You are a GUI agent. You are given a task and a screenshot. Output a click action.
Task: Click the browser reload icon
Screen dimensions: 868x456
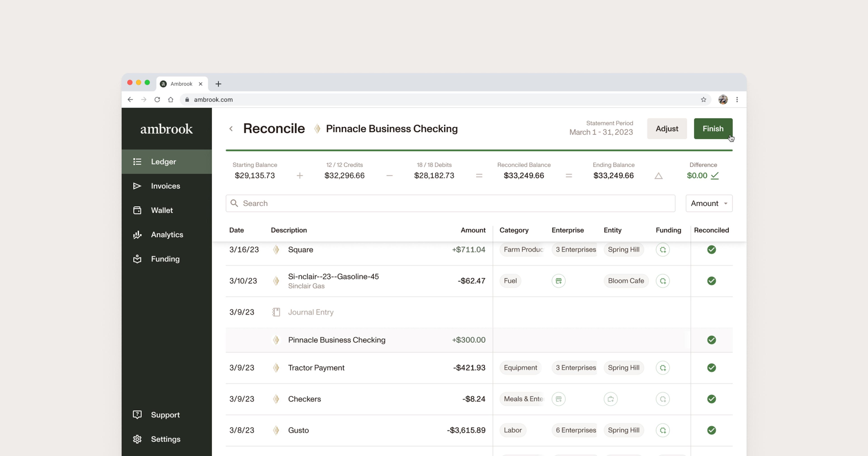(157, 100)
